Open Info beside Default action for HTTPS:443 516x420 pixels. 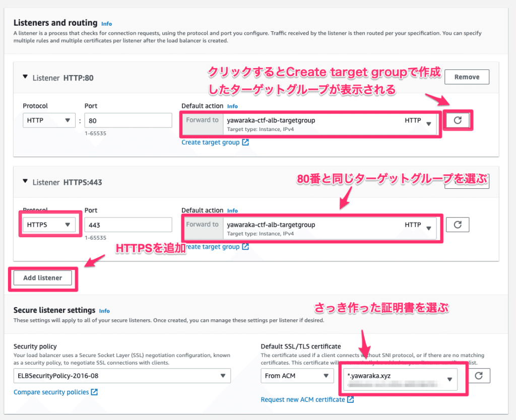pos(232,211)
